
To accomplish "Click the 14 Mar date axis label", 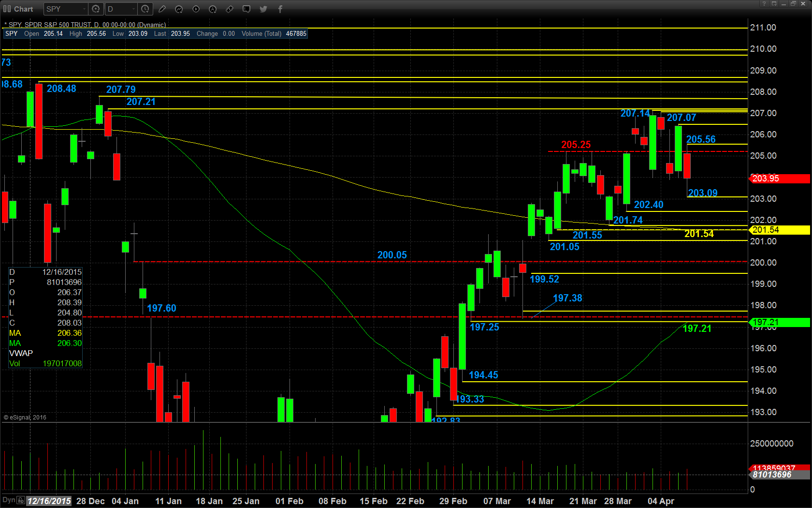I will [x=540, y=501].
